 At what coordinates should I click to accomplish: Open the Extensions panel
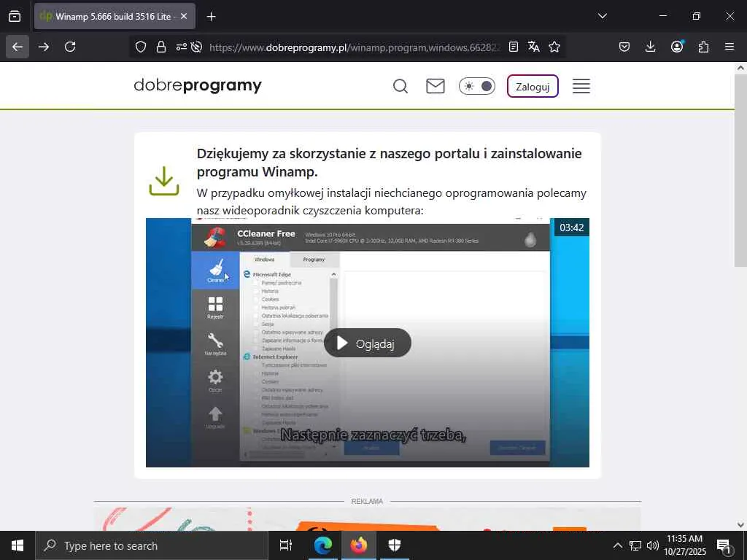point(703,47)
